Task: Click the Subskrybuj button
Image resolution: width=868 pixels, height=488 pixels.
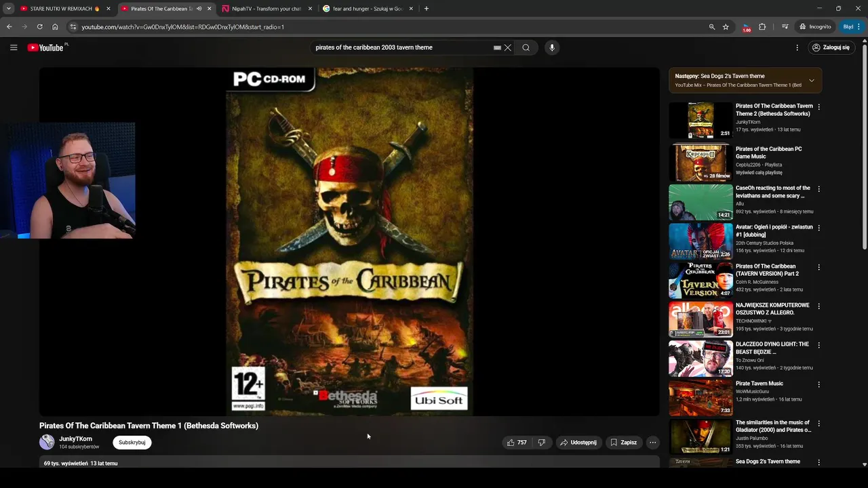Action: pos(132,443)
